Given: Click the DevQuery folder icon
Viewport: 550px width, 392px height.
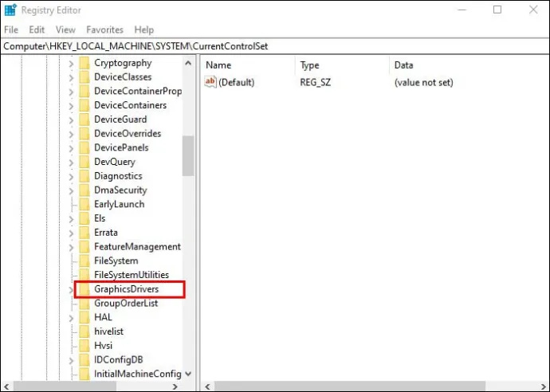Looking at the screenshot, I should 84,163.
